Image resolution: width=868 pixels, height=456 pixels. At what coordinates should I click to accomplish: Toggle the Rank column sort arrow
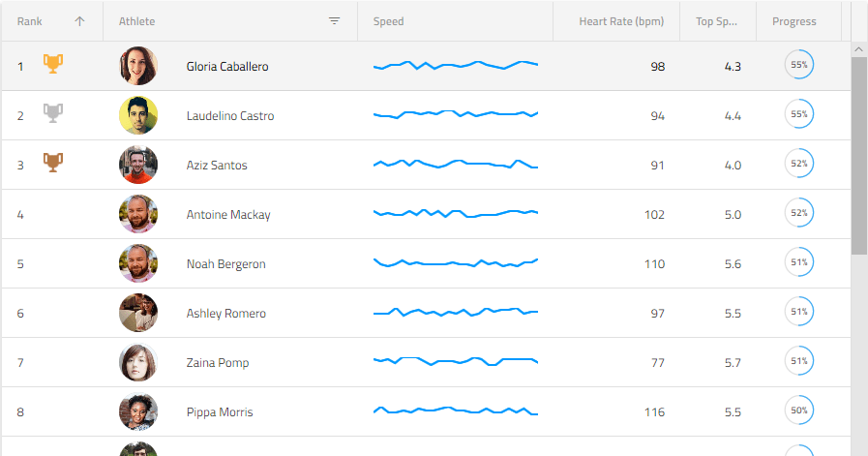(x=79, y=21)
